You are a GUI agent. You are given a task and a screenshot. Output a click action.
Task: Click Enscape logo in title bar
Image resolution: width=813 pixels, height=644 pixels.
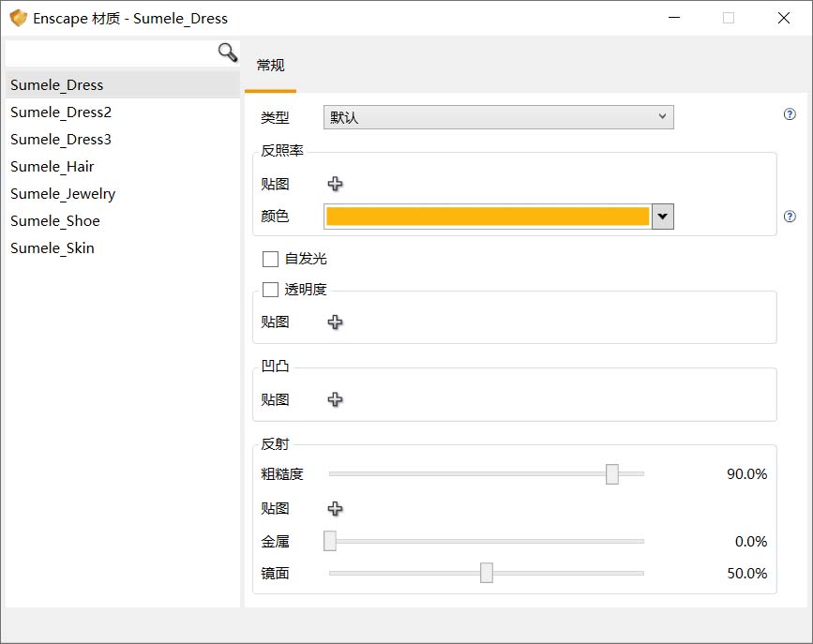pyautogui.click(x=18, y=18)
